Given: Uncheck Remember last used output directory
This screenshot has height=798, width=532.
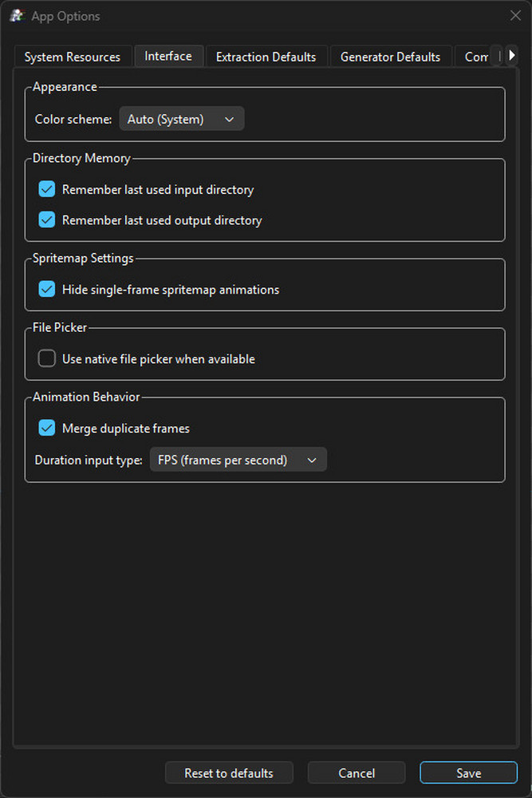Looking at the screenshot, I should point(46,219).
